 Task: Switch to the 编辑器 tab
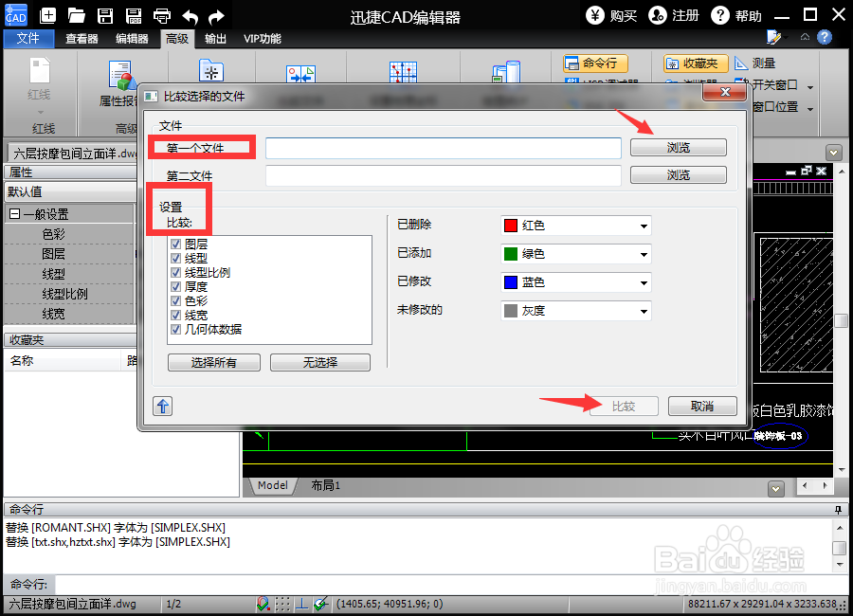coord(132,39)
